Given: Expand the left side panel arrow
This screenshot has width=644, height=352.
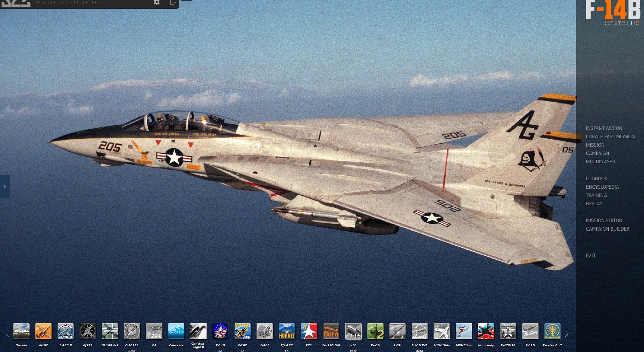Looking at the screenshot, I should 5,187.
